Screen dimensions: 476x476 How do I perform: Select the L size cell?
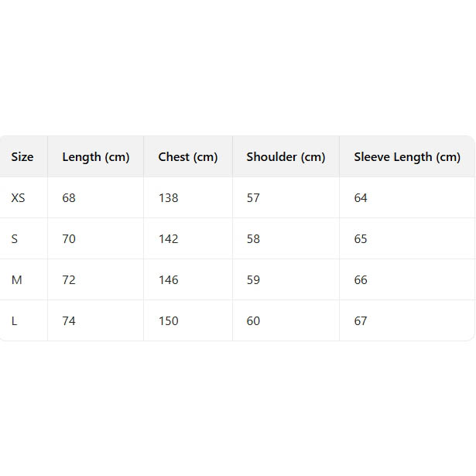[x=14, y=321]
